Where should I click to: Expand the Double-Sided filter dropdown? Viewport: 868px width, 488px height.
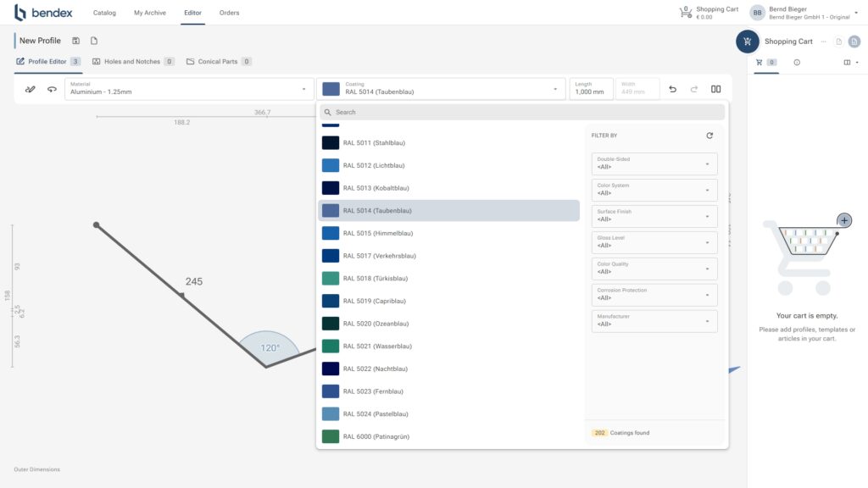[x=654, y=164]
